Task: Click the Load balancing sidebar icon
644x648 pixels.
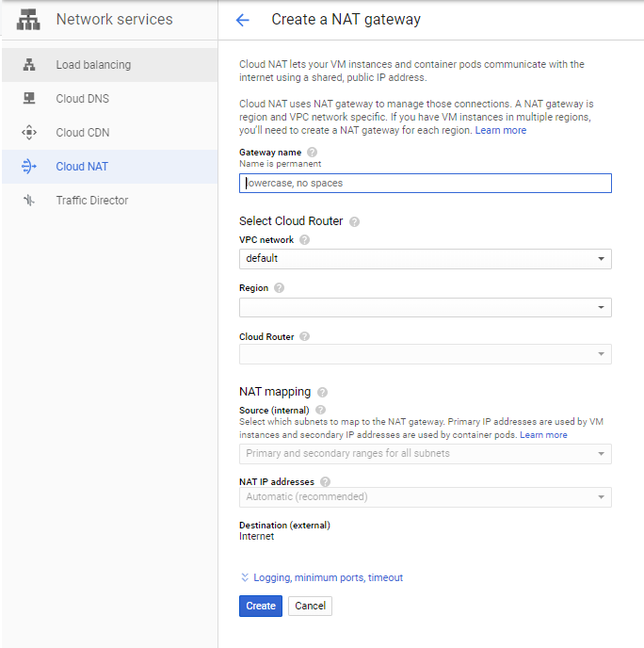Action: [x=29, y=65]
